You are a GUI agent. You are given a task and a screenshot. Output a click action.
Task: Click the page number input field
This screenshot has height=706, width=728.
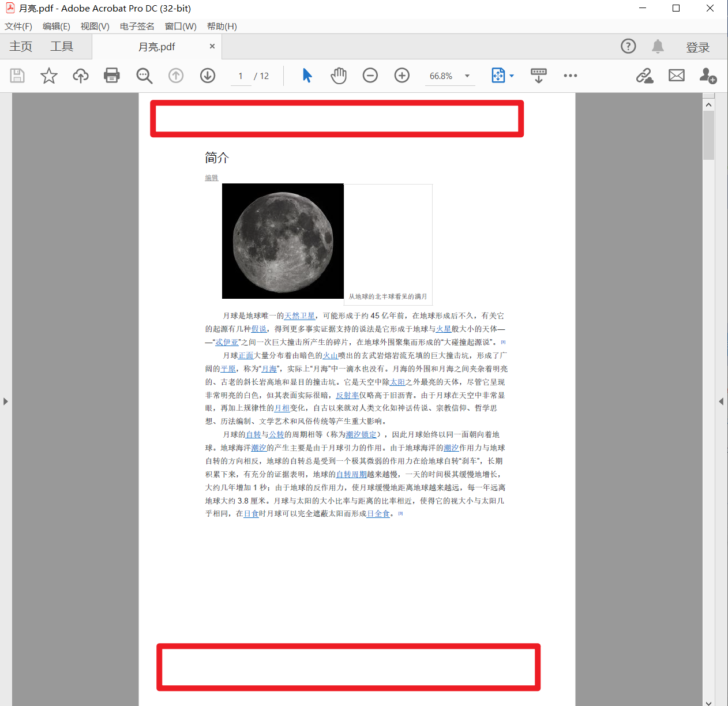point(241,76)
